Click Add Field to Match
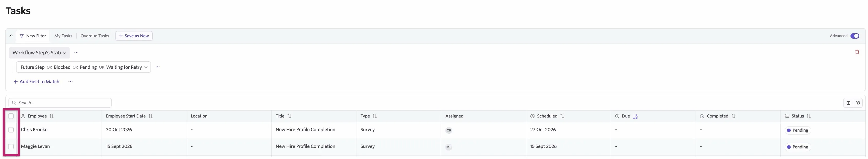 click(x=36, y=82)
